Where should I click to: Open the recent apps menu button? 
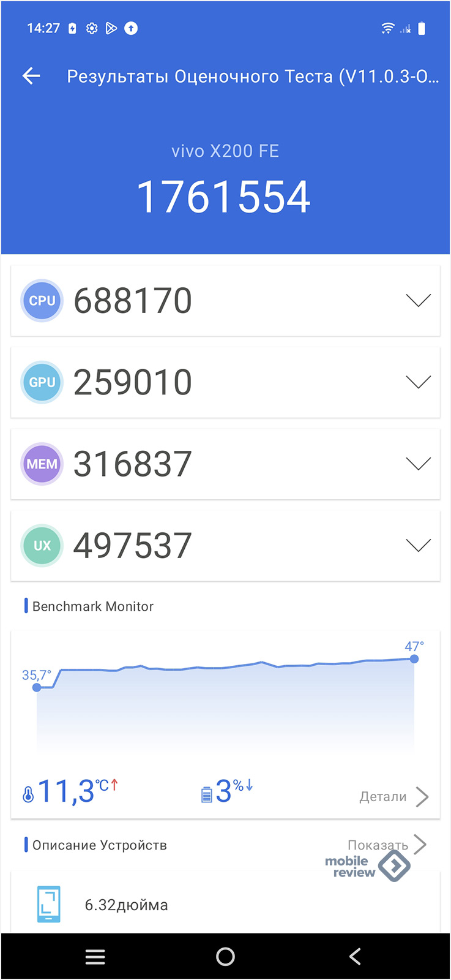click(x=95, y=957)
